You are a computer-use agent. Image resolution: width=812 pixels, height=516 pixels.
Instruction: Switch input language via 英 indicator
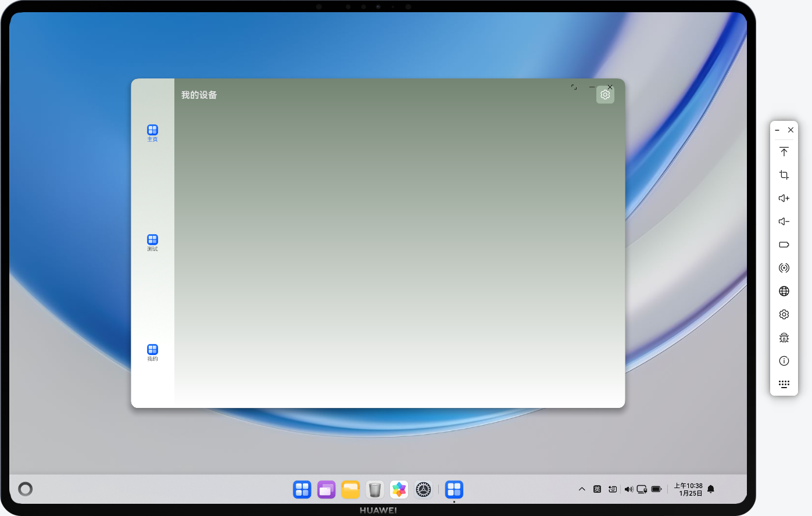[x=597, y=489]
